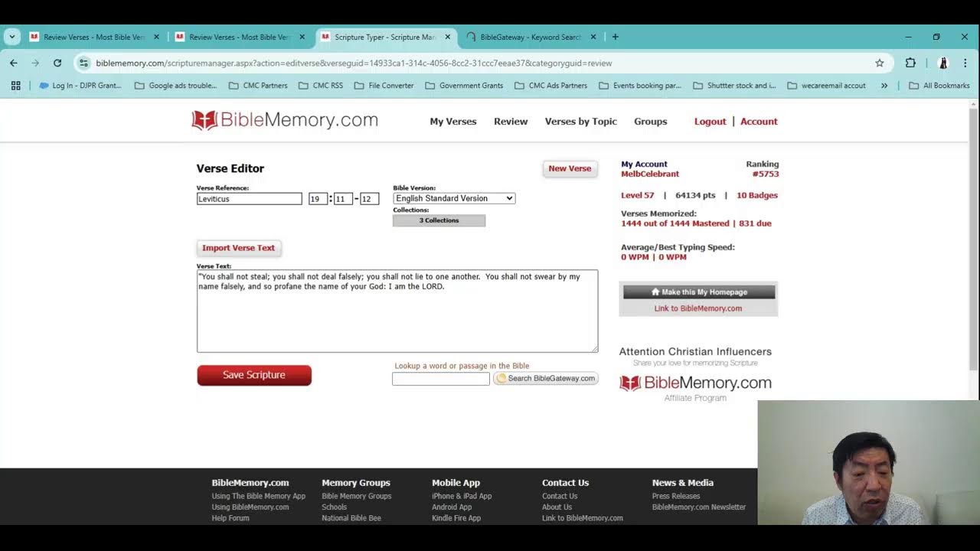This screenshot has height=551, width=980.
Task: Open footer link Using The Bible Memory App
Action: 259,496
